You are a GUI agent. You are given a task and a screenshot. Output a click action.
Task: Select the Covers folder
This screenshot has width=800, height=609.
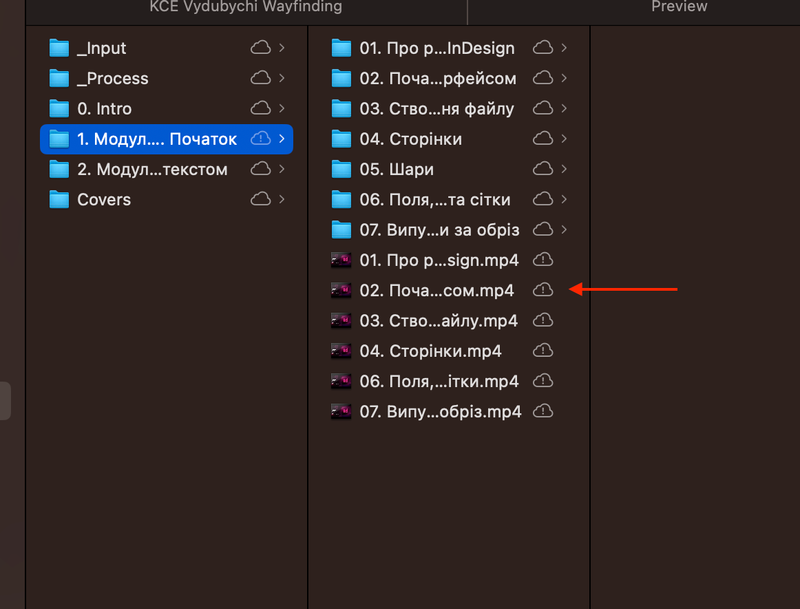point(105,199)
